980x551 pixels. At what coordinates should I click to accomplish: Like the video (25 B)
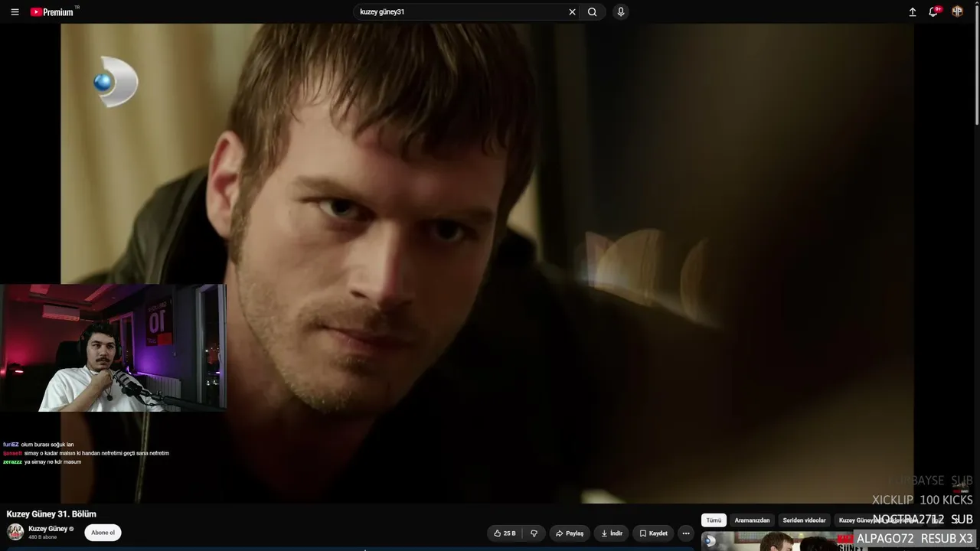coord(505,533)
